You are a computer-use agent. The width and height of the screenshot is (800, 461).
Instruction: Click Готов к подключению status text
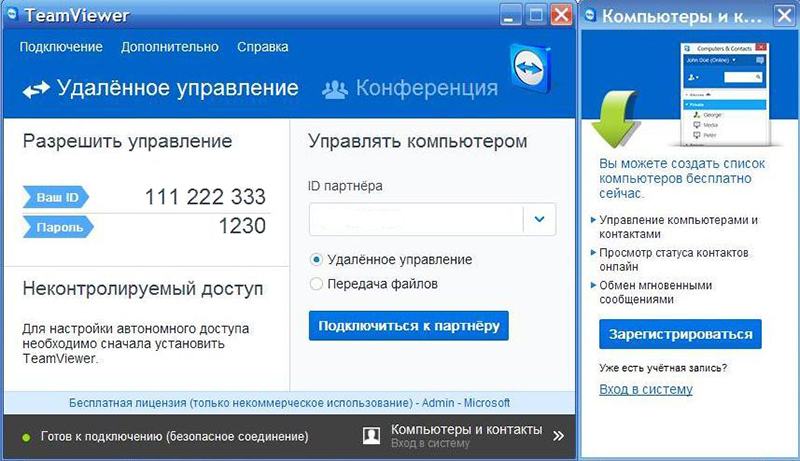(x=174, y=437)
